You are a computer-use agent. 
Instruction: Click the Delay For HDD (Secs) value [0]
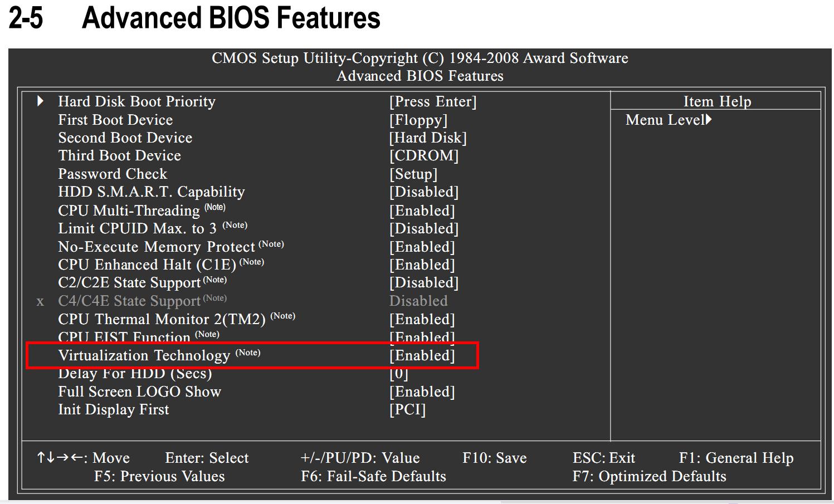(399, 373)
